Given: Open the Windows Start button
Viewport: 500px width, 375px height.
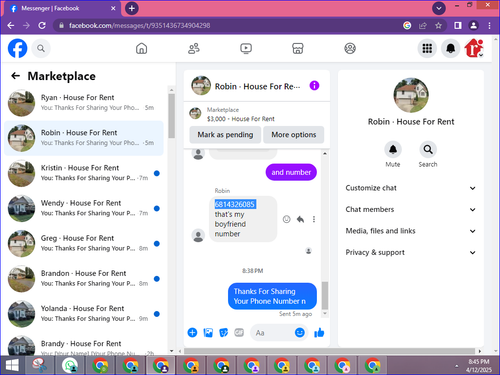Looking at the screenshot, I should point(12,366).
